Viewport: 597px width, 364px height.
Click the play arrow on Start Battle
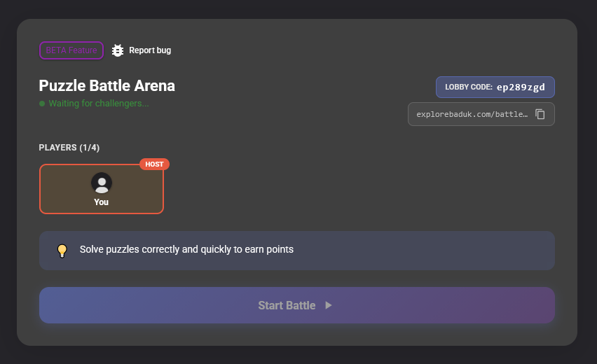(x=329, y=305)
